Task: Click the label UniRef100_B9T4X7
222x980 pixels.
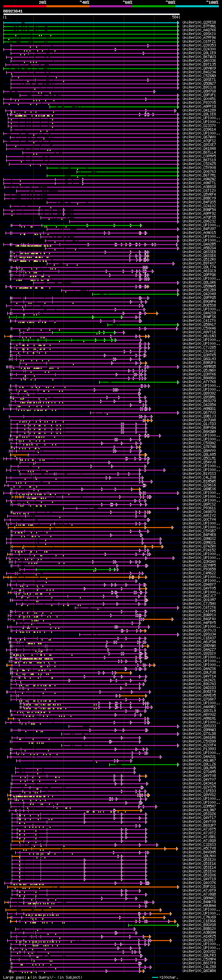Action: [199, 263]
